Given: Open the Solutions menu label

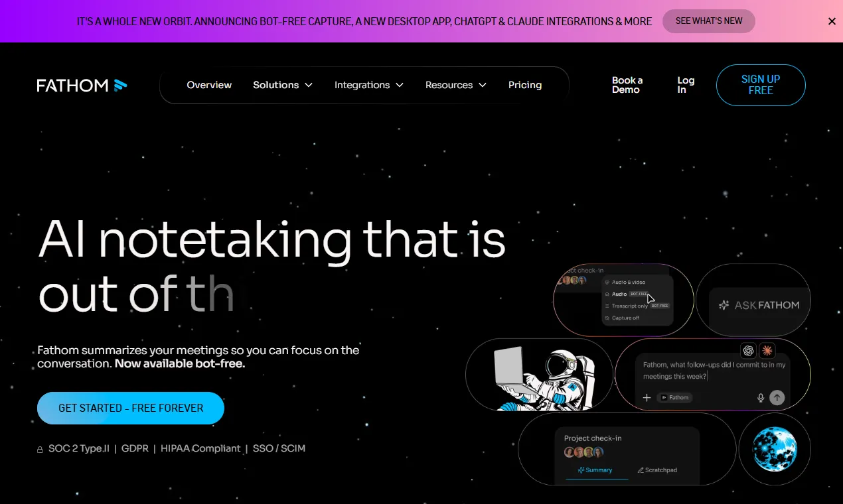Looking at the screenshot, I should coord(275,85).
